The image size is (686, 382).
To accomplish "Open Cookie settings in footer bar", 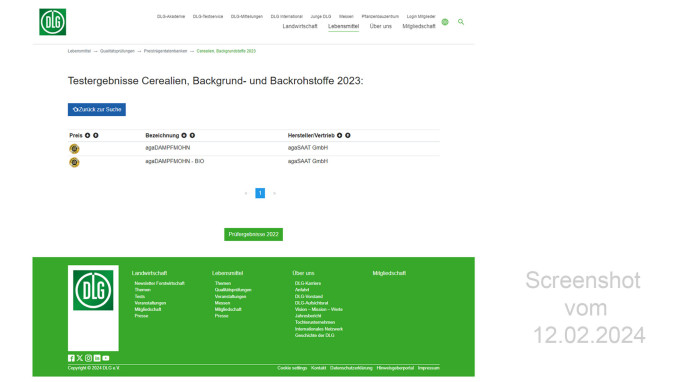I will (x=292, y=368).
